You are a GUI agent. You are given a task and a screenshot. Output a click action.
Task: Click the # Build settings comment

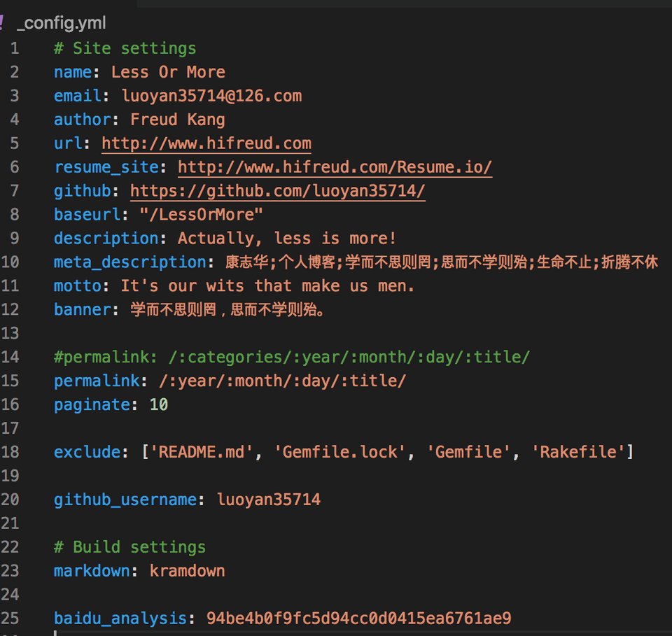[129, 546]
